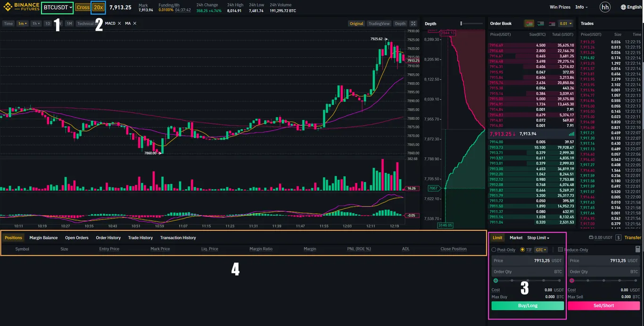This screenshot has height=326, width=644.
Task: Open the Transaction History tab
Action: point(178,238)
